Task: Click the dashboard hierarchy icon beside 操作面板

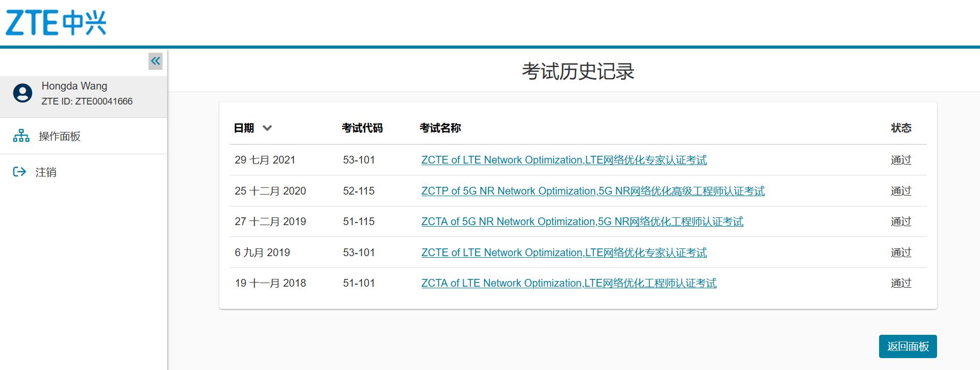Action: [21, 136]
